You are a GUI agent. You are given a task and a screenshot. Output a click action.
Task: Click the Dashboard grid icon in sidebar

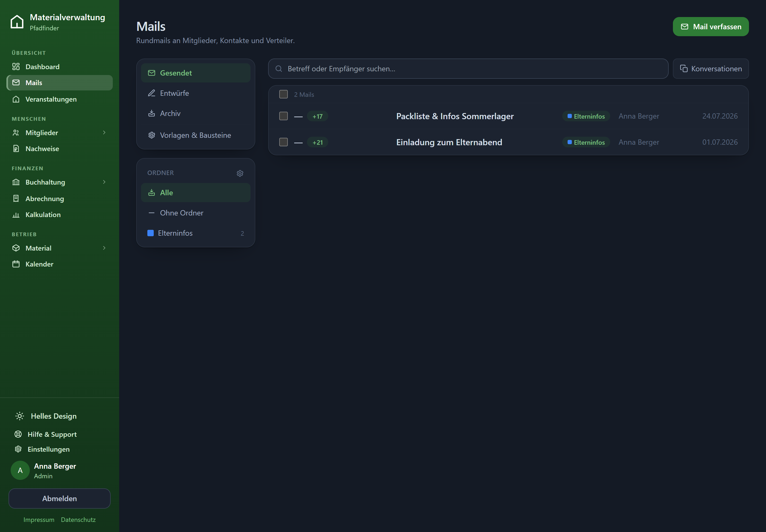click(x=16, y=67)
